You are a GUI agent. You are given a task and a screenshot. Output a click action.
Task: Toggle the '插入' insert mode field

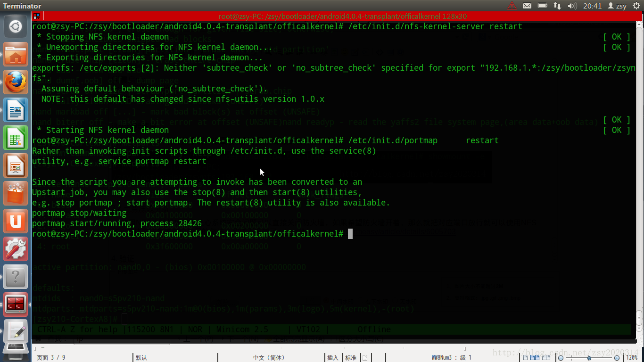point(333,358)
